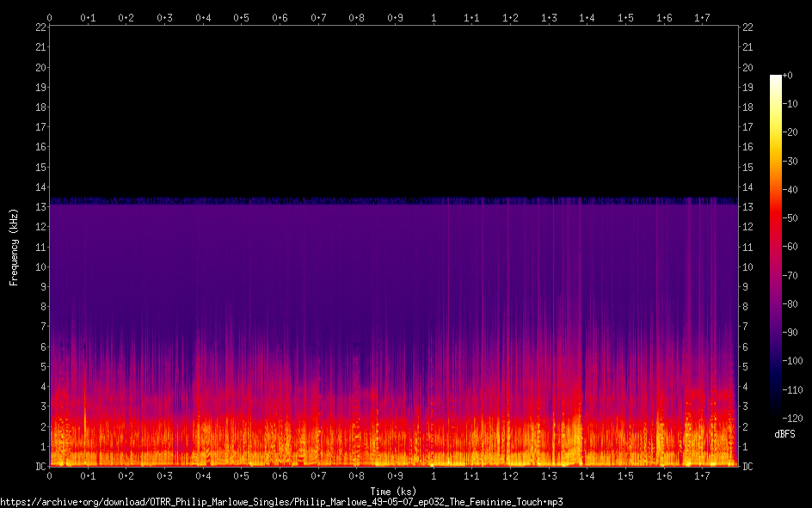Click the 18 kHz label on right axis
This screenshot has height=508, width=812.
747,107
